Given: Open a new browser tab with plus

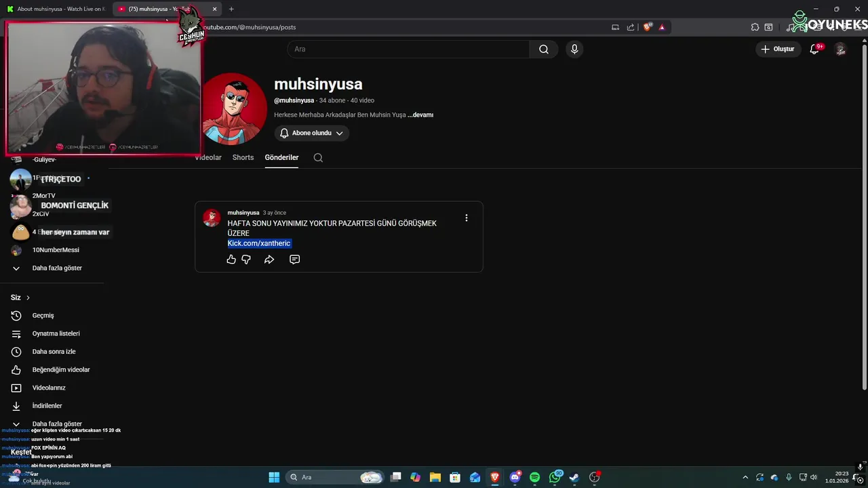Looking at the screenshot, I should (231, 9).
